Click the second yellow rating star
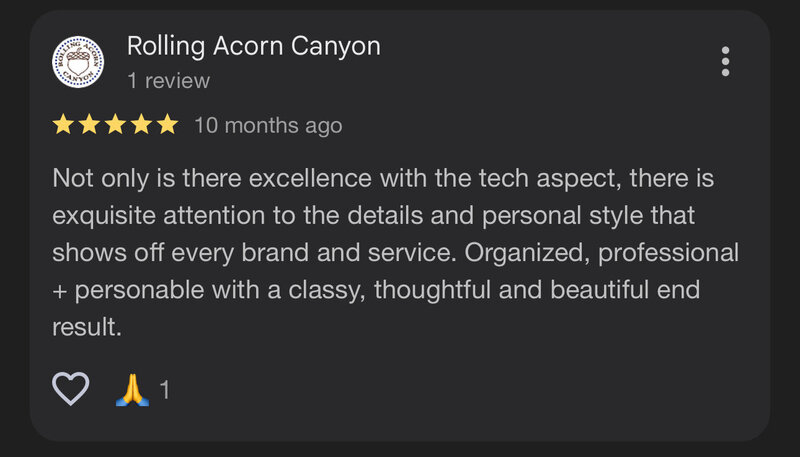The width and height of the screenshot is (800, 457). (89, 124)
